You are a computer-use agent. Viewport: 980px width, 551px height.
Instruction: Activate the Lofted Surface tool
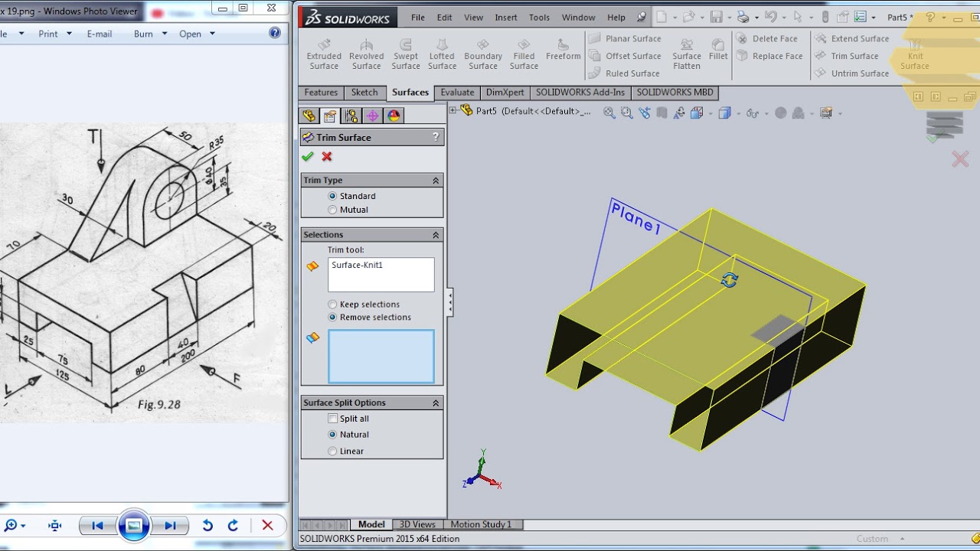pyautogui.click(x=442, y=54)
